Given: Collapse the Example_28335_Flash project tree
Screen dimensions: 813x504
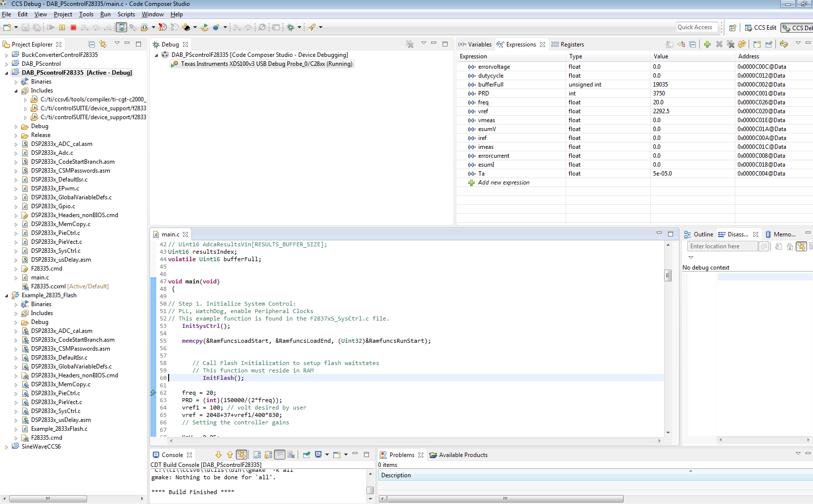Looking at the screenshot, I should 6,295.
